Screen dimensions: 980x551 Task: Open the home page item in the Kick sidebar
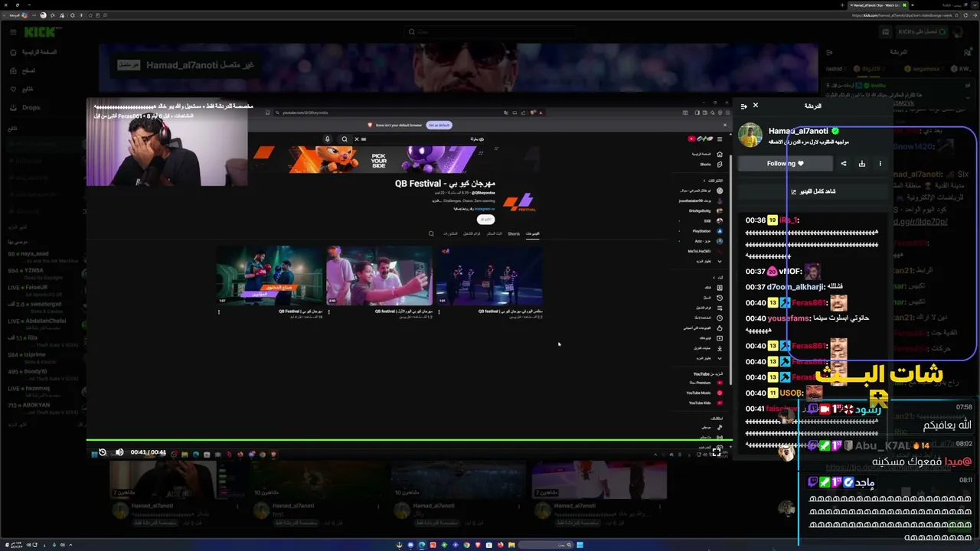(x=34, y=52)
